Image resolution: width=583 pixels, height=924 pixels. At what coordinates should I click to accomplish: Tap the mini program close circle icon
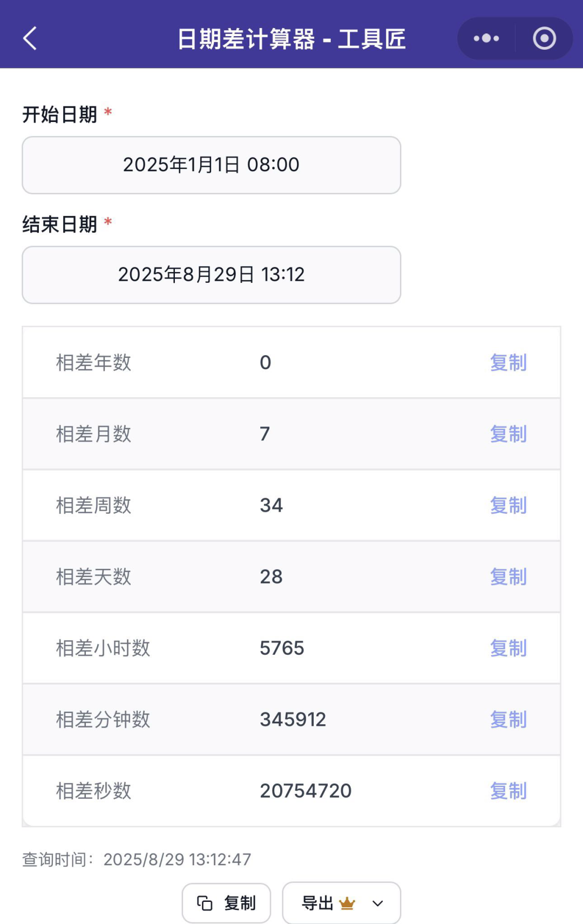(544, 38)
